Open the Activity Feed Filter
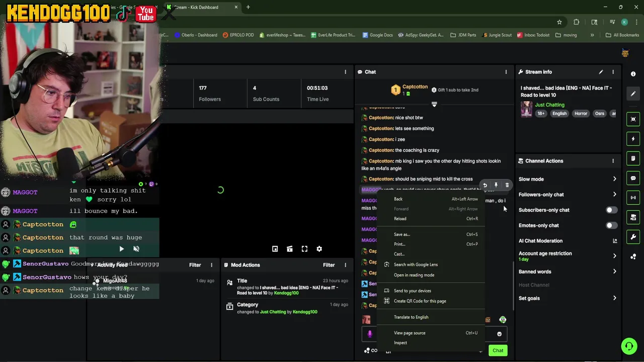This screenshot has width=644, height=362. pos(195,265)
